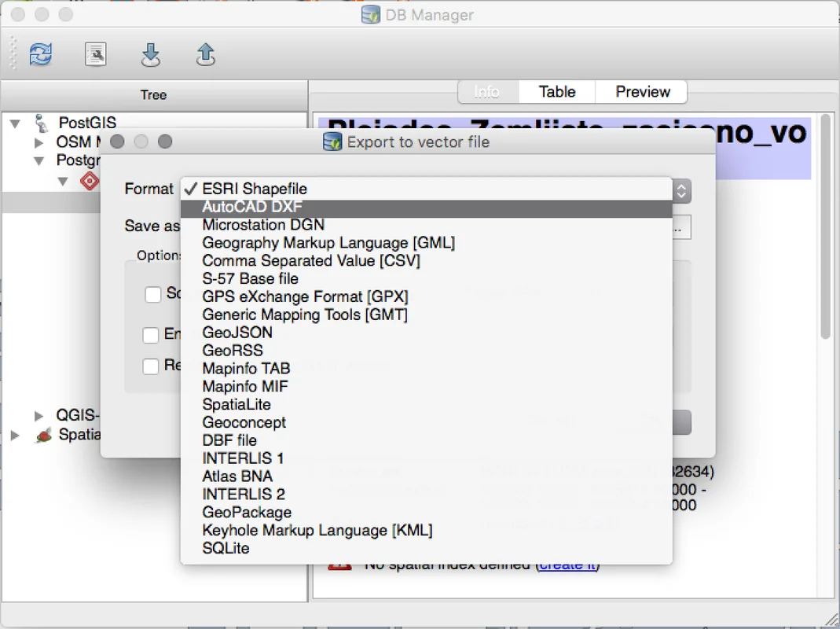840x629 pixels.
Task: Click the red warning icon near spatial index
Action: coord(339,565)
